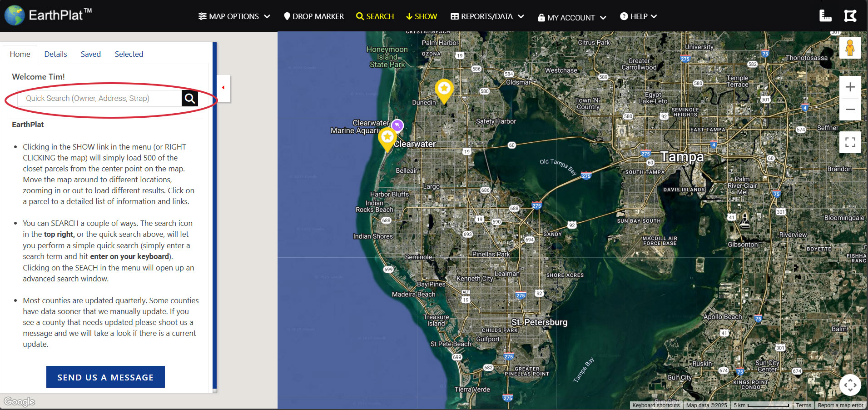Click the Google logo at bottom left

click(x=20, y=401)
